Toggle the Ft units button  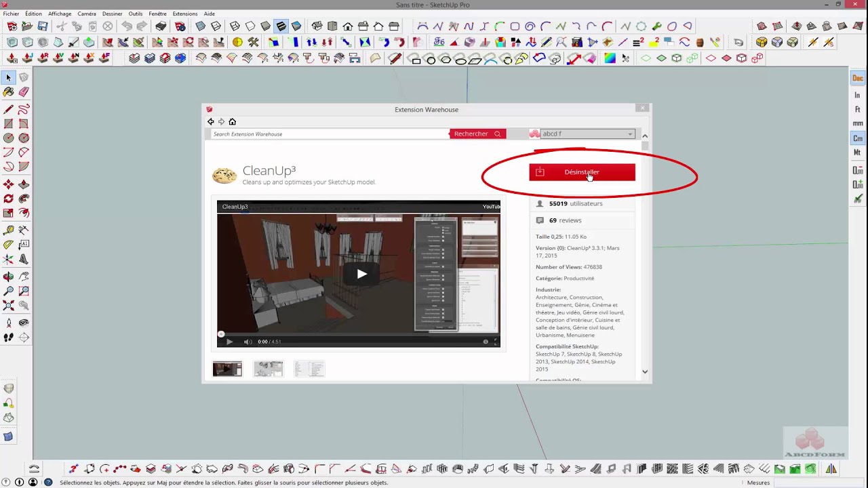858,110
